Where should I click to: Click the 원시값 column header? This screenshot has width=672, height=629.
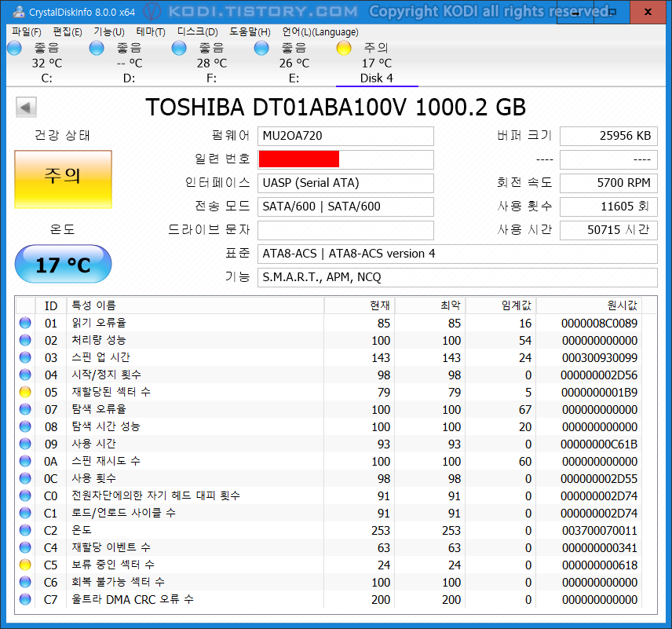[590, 305]
